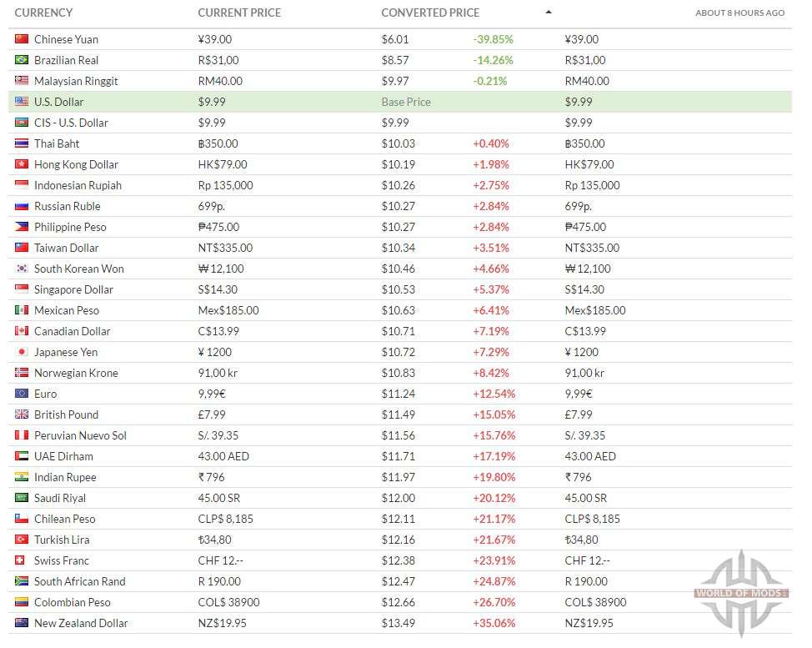This screenshot has width=812, height=648.
Task: Select the highlighted U.S. Dollar row
Action: pos(400,102)
